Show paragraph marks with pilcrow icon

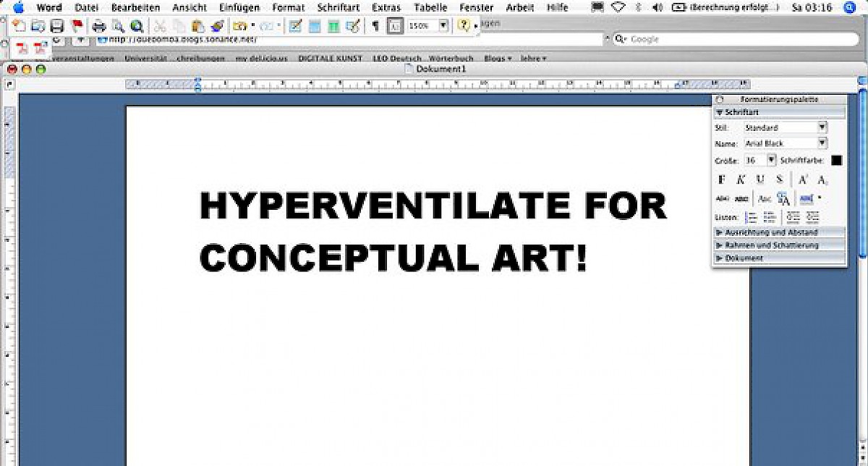pos(375,26)
